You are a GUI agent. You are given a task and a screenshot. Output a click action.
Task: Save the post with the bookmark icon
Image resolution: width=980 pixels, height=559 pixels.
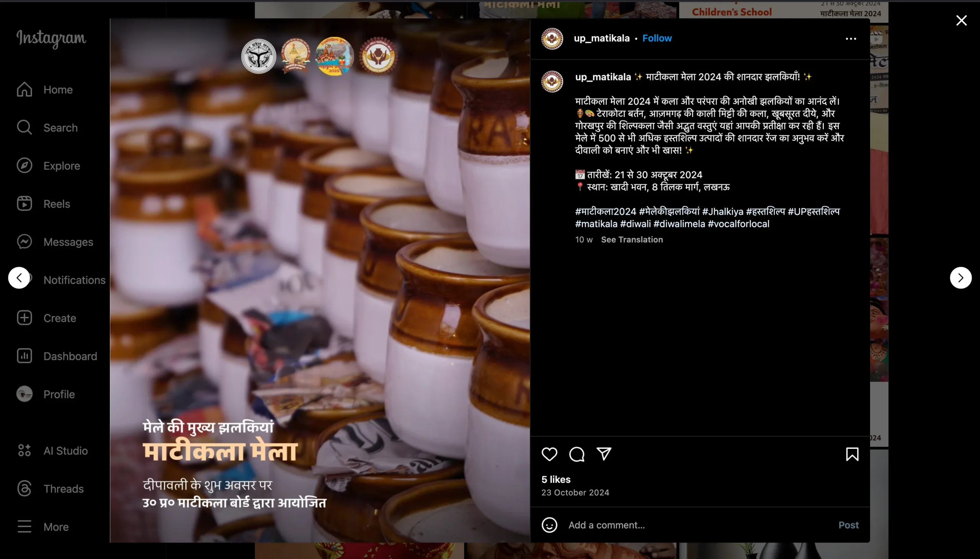(852, 454)
